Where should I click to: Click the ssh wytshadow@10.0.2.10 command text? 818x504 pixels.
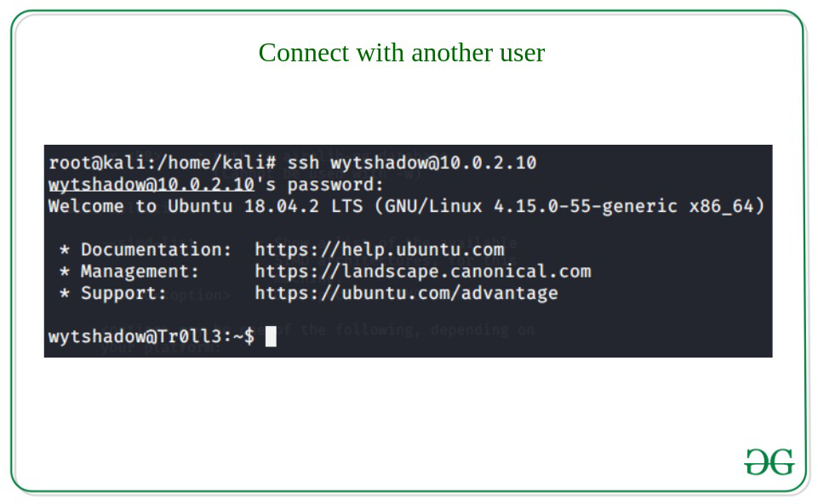click(x=412, y=163)
